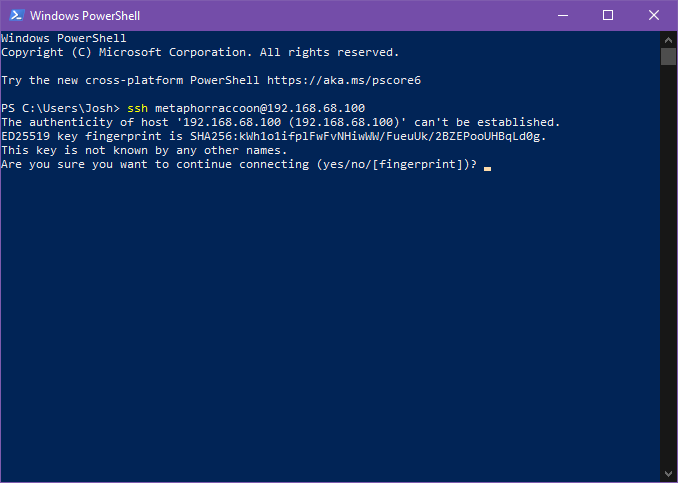Image resolution: width=678 pixels, height=483 pixels.
Task: Click the PS C:\Users\Josh> prompt
Action: point(60,108)
